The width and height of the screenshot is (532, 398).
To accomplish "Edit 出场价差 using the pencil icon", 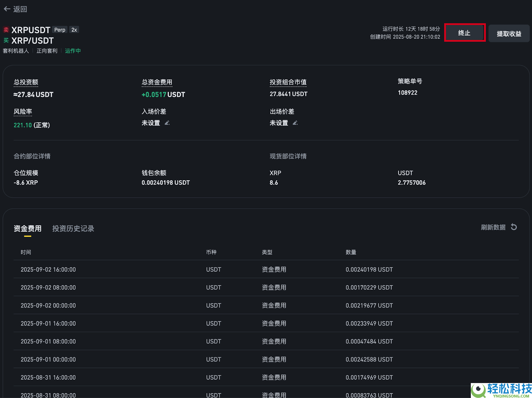I will 295,123.
